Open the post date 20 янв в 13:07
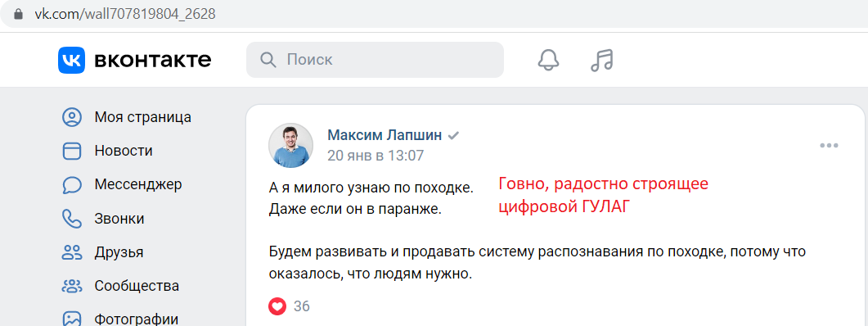 376,156
